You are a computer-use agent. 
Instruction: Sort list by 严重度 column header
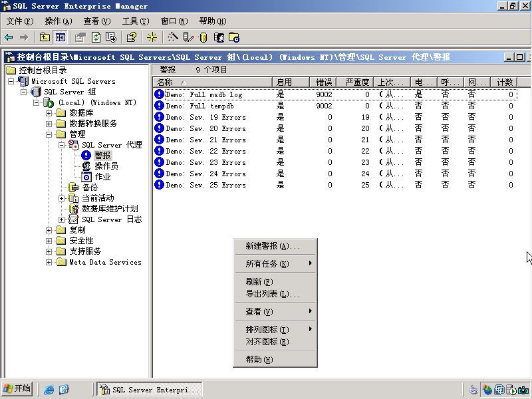coord(355,82)
